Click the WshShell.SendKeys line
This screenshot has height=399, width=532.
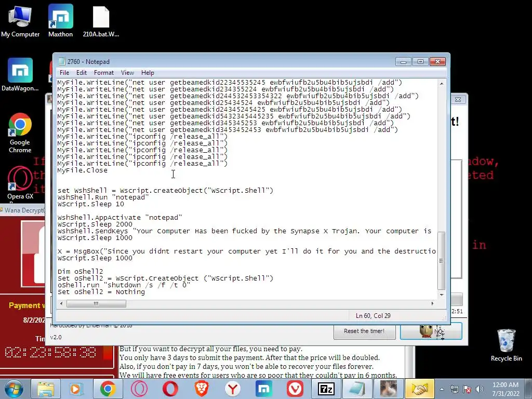coord(244,231)
